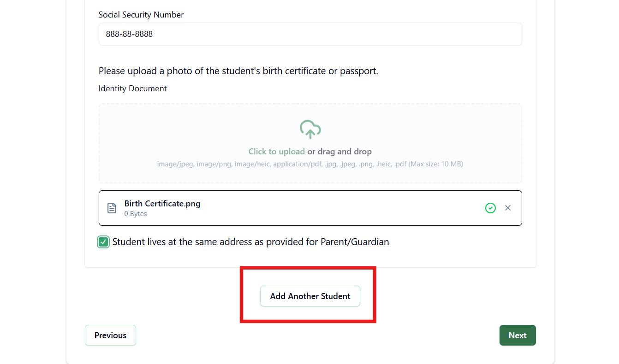Click the document icon beside Birth Certificate.png
The image size is (619, 364).
tap(112, 208)
